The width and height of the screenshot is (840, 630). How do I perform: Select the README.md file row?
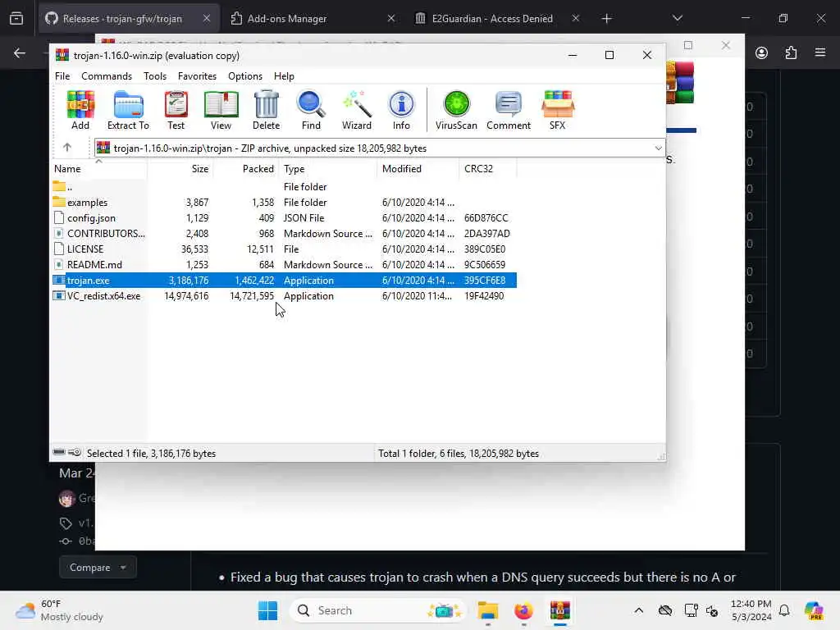click(x=284, y=265)
